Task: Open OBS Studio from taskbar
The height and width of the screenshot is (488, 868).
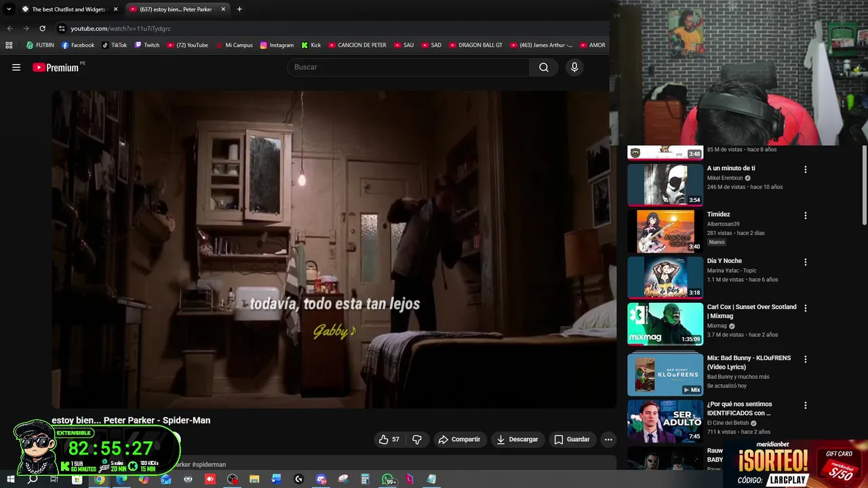Action: click(x=233, y=479)
